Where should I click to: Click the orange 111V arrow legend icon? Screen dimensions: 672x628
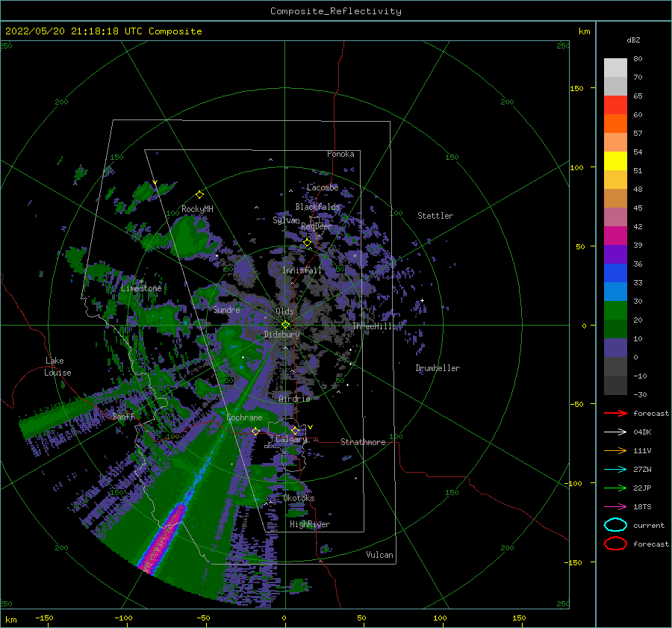(615, 450)
